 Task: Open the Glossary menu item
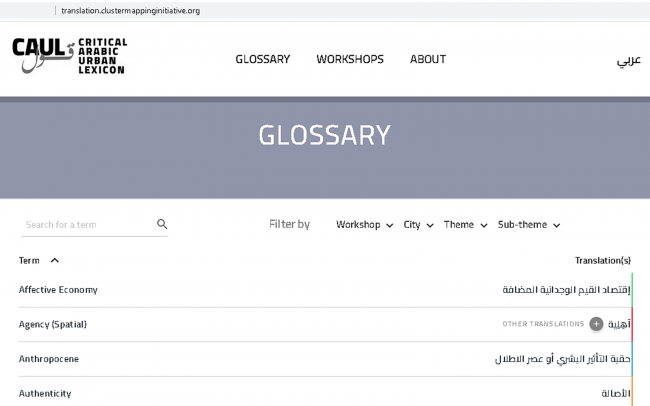pos(262,59)
